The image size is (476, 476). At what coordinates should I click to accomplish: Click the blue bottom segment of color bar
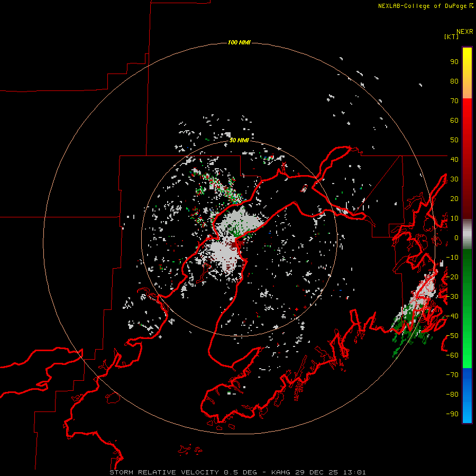[467, 396]
